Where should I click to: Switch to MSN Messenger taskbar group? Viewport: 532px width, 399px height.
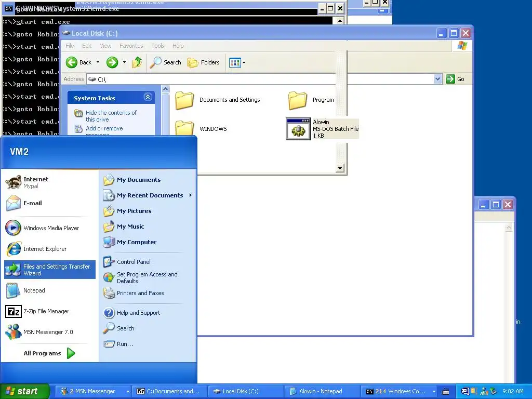tap(92, 391)
